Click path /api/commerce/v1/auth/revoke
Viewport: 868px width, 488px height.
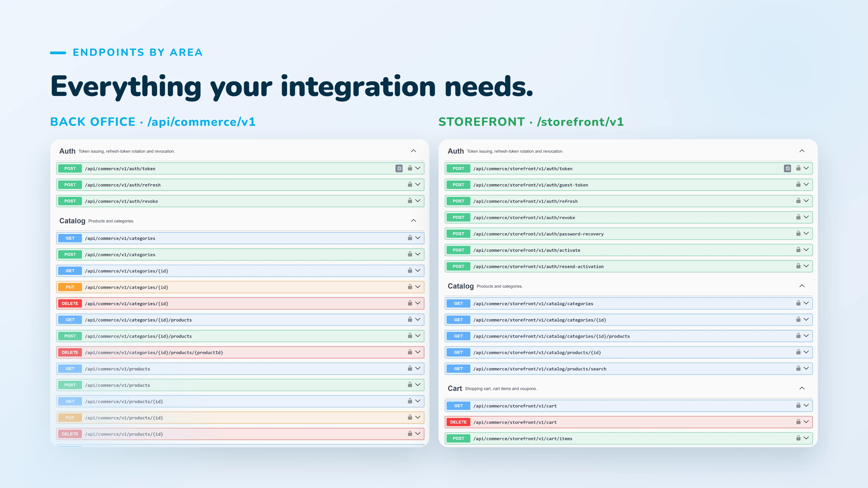[121, 201]
